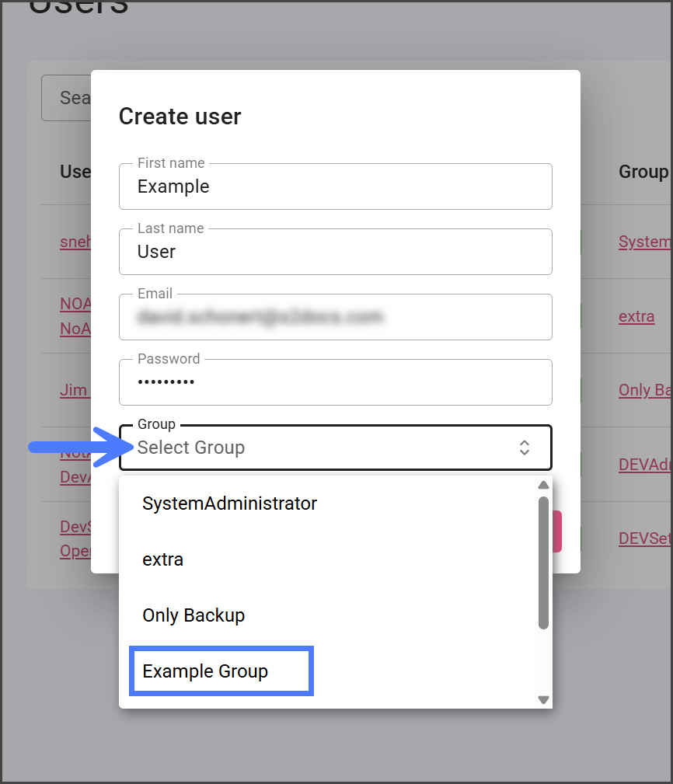Open the Select Group dropdown
Image resolution: width=673 pixels, height=784 pixels.
[326, 448]
